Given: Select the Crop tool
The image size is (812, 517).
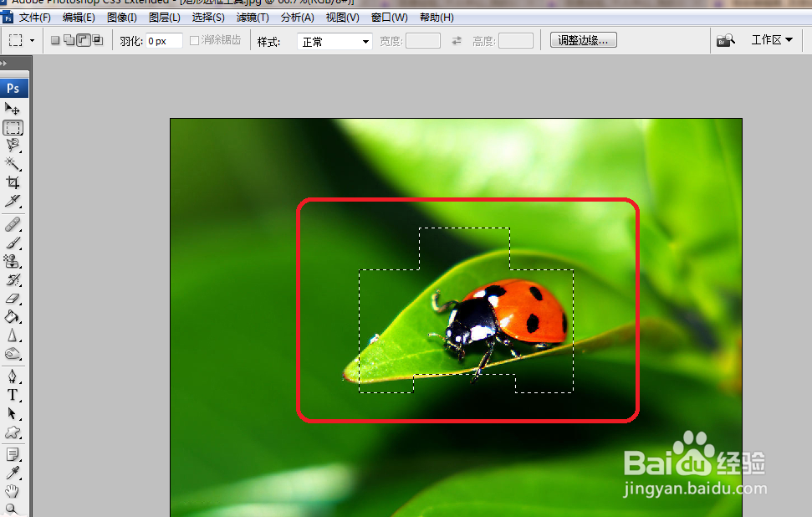Looking at the screenshot, I should pyautogui.click(x=13, y=182).
